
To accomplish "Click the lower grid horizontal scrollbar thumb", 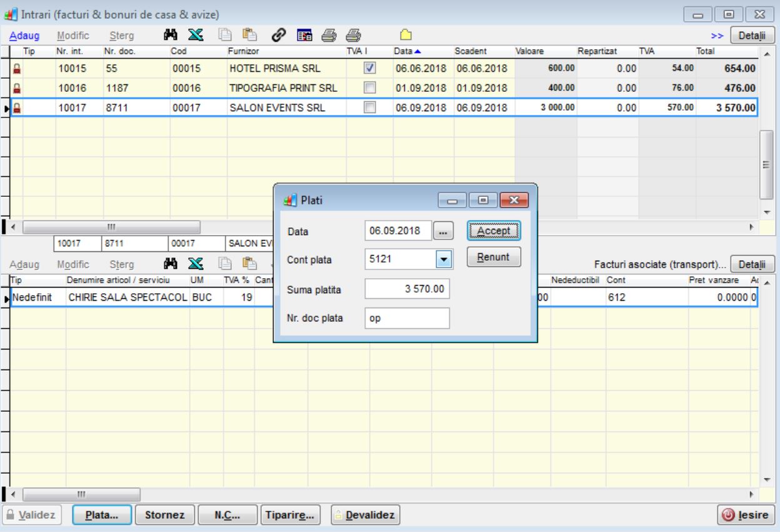I will [82, 494].
